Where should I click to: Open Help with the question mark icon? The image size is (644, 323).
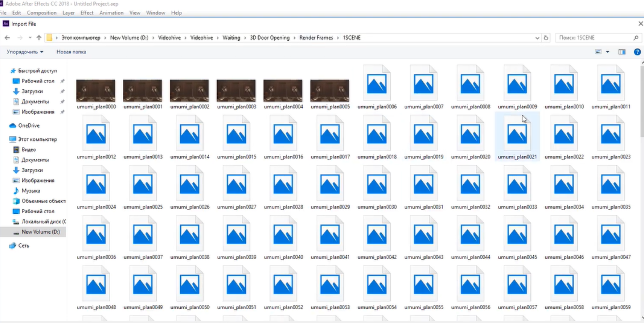tap(638, 52)
